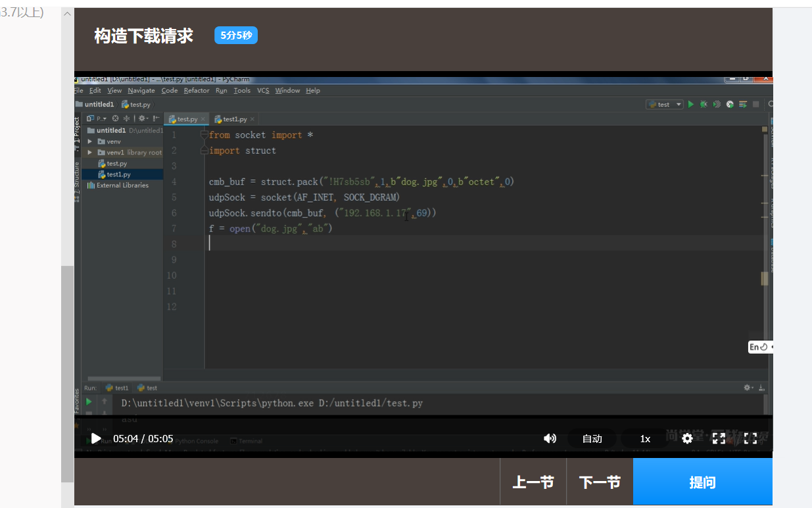Toggle the Favorites side tab
The image size is (812, 508).
coord(77,400)
